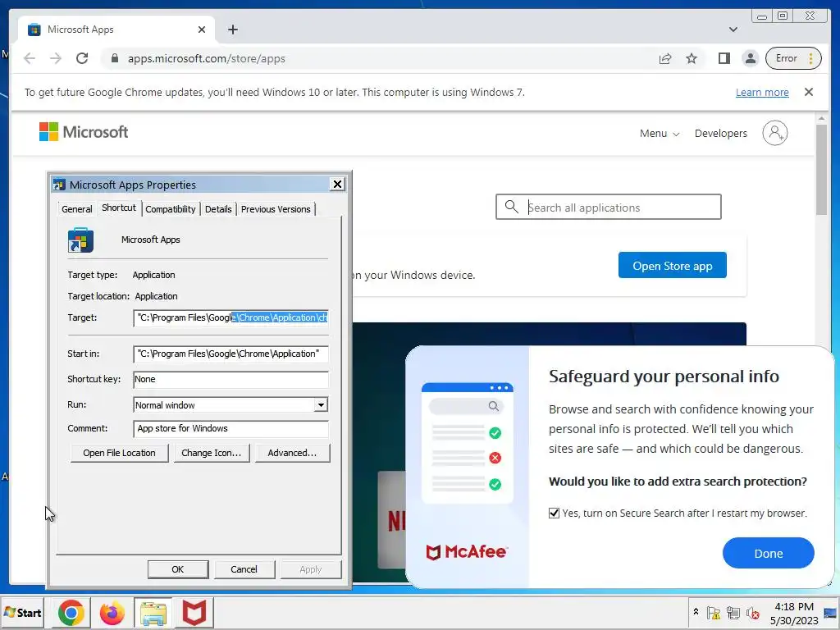Open the Developers link

(x=720, y=134)
